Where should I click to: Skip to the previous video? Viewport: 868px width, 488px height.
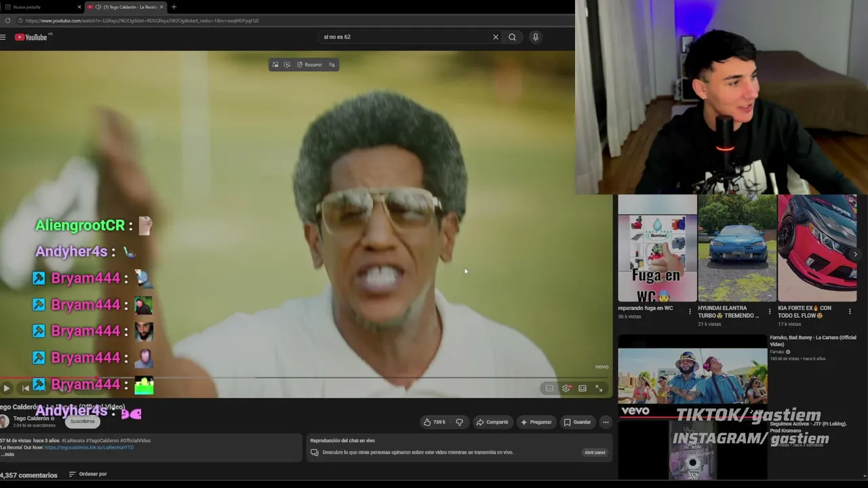(x=25, y=388)
